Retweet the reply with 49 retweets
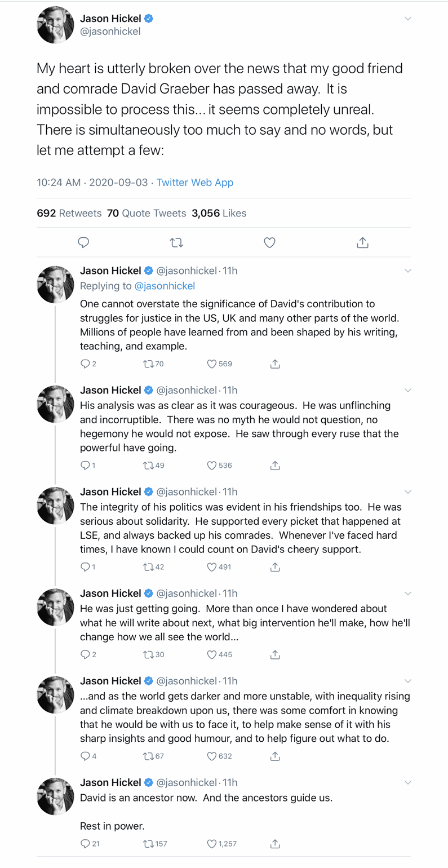The height and width of the screenshot is (868, 448). click(149, 466)
